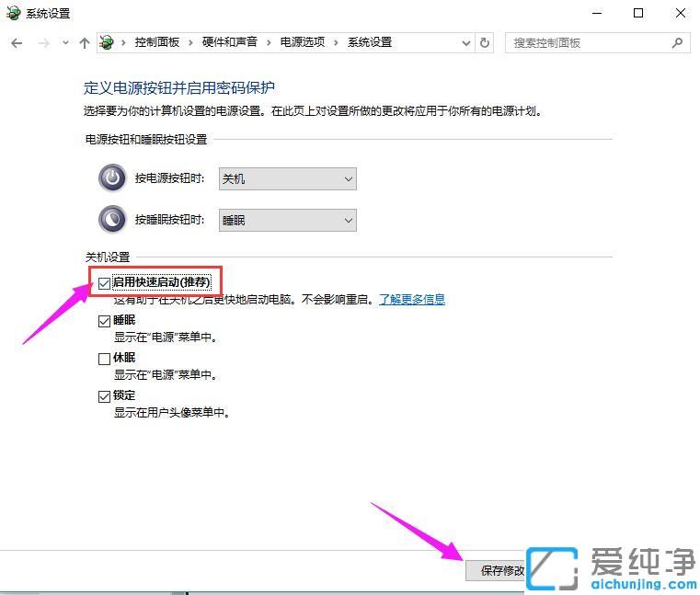Toggle 启用快速启动(推荐) checkbox
Image resolution: width=700 pixels, height=595 pixels.
pyautogui.click(x=105, y=281)
